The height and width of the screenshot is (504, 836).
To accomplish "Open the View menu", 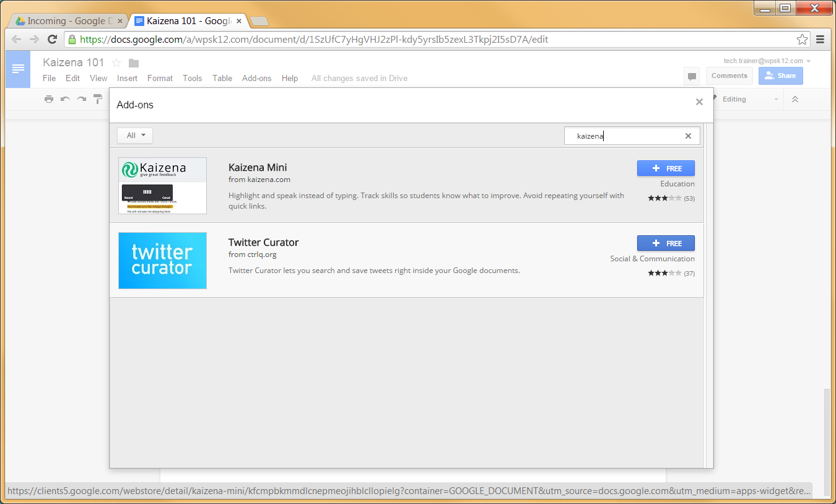I will pos(98,78).
